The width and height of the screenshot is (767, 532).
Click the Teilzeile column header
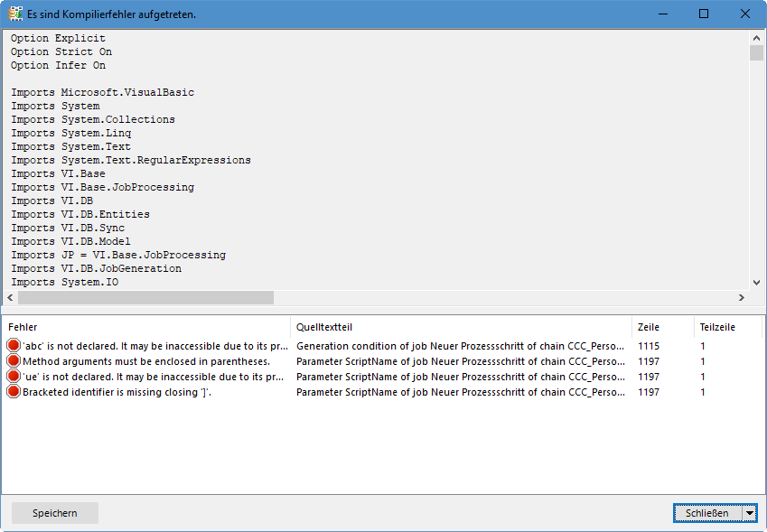coord(728,327)
